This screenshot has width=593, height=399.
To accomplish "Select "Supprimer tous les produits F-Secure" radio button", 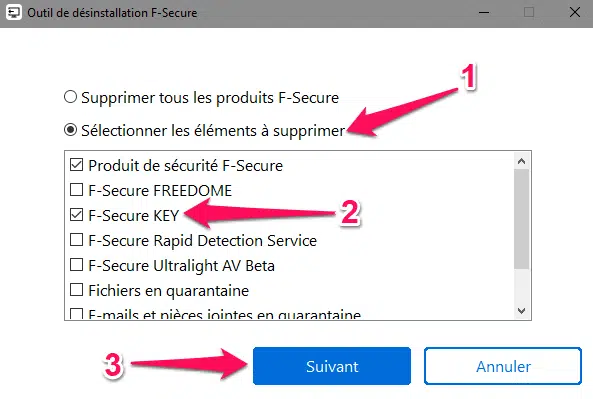I will pyautogui.click(x=70, y=97).
